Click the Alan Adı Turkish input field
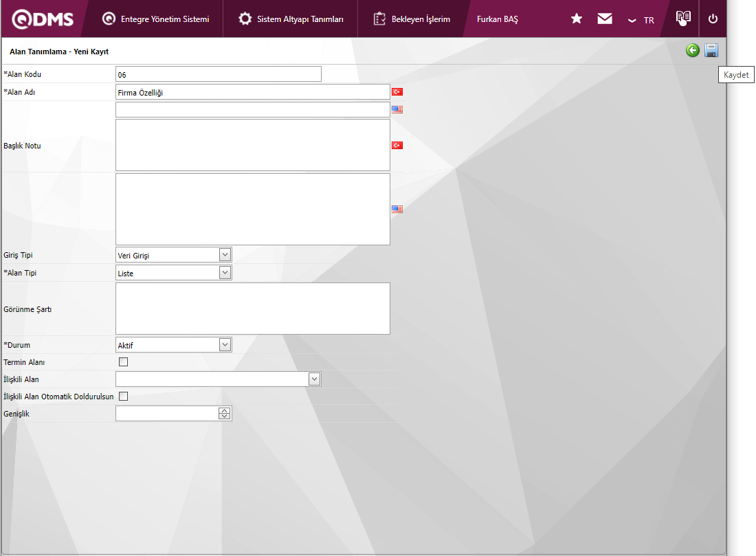756x556 pixels. coord(253,92)
